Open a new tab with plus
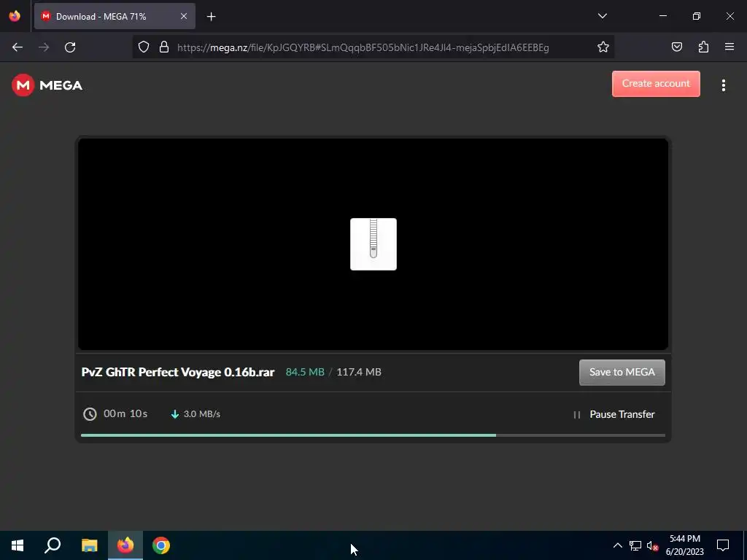The image size is (747, 560). click(211, 17)
